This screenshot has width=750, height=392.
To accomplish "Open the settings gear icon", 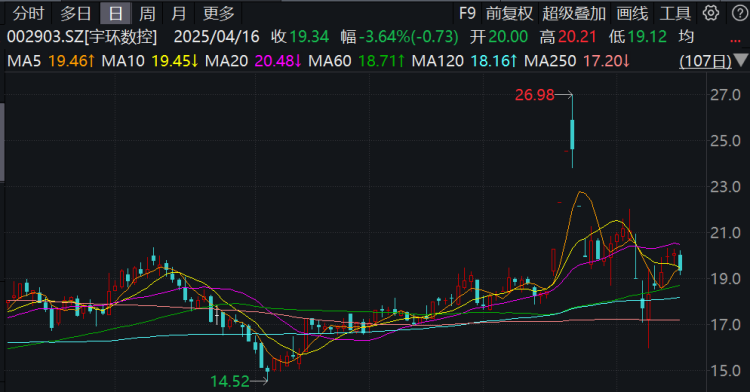I will [710, 13].
